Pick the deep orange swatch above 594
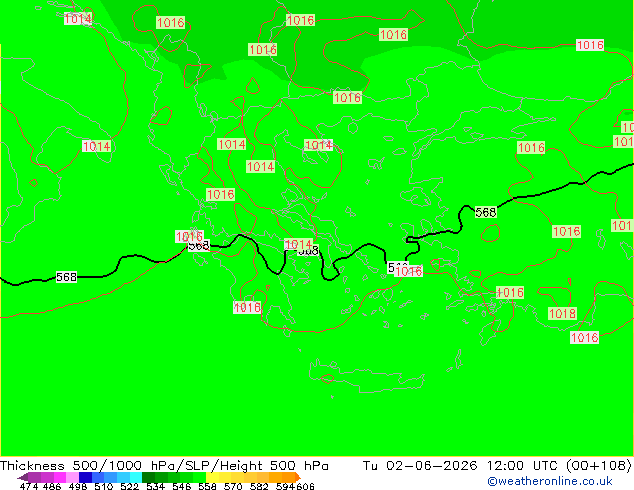 288,477
